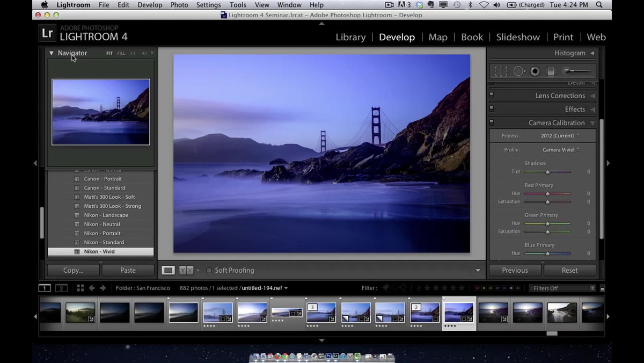Open toolbar content dropdown arrow
This screenshot has height=363, width=644.
pos(478,270)
